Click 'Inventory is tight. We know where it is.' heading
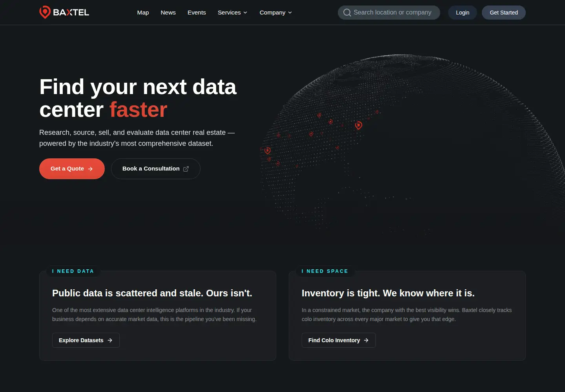565x392 pixels. pos(388,293)
